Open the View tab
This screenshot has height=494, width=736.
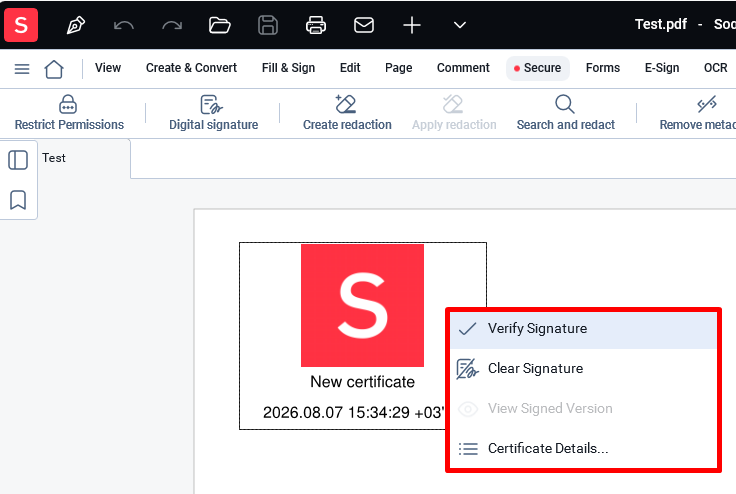pyautogui.click(x=108, y=68)
